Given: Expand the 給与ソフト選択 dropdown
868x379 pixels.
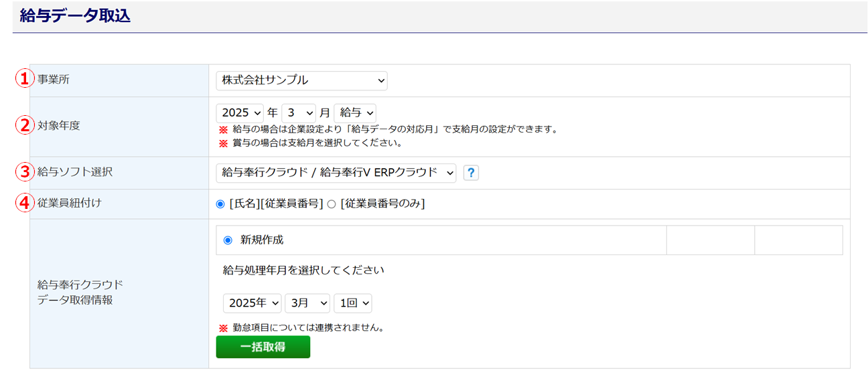Looking at the screenshot, I should tap(336, 173).
